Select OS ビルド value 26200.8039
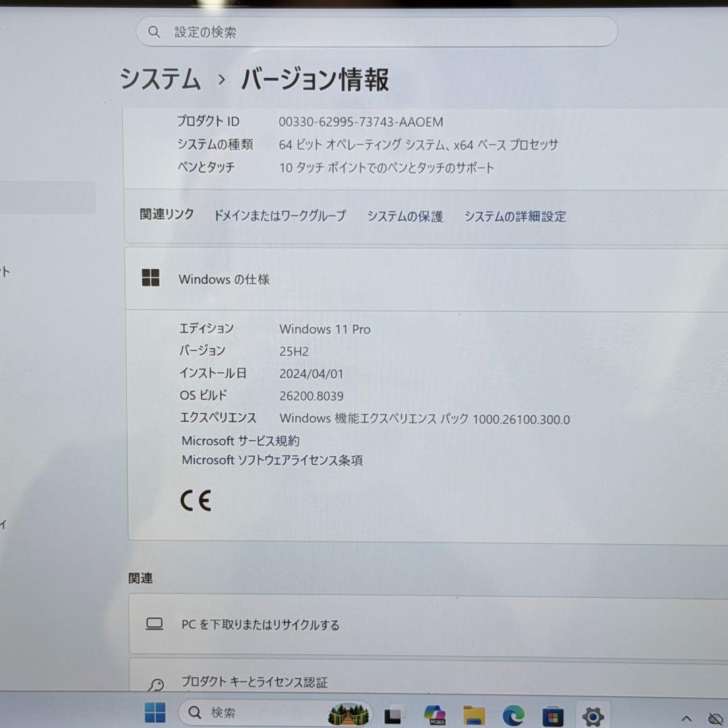 311,396
